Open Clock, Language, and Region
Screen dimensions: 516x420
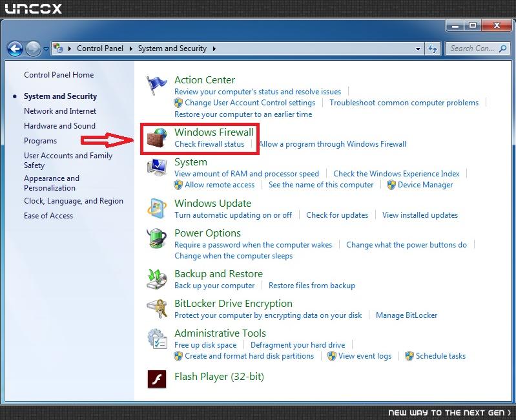(x=74, y=201)
